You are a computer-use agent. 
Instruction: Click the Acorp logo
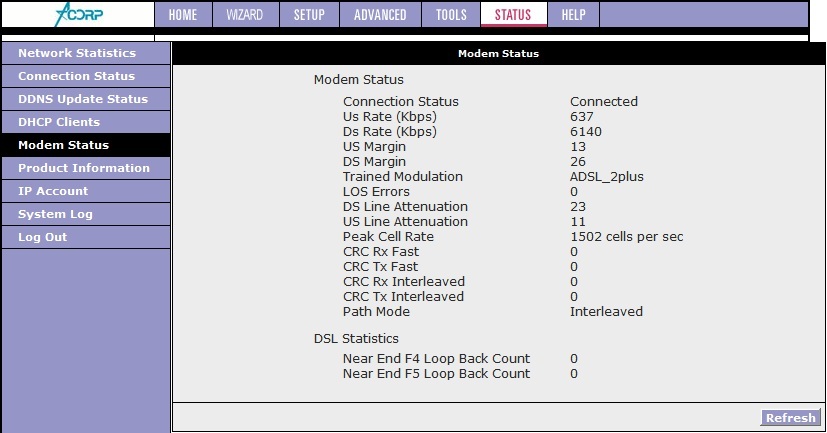click(x=79, y=14)
